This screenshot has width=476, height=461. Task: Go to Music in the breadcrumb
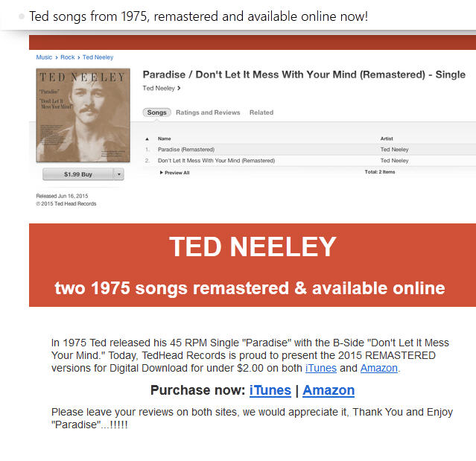click(x=44, y=57)
